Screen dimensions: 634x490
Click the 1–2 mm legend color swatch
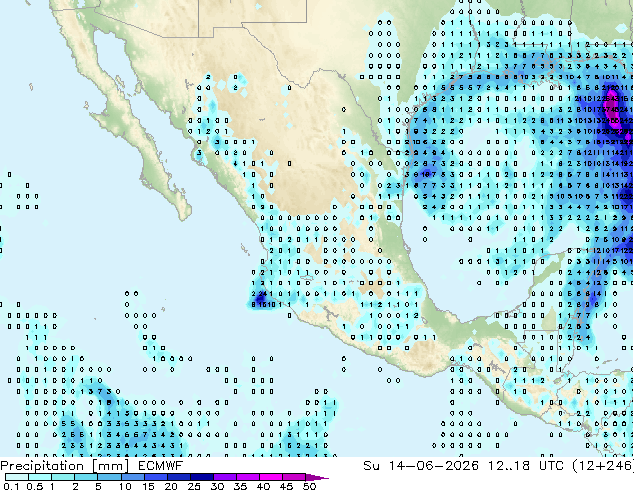[63, 477]
